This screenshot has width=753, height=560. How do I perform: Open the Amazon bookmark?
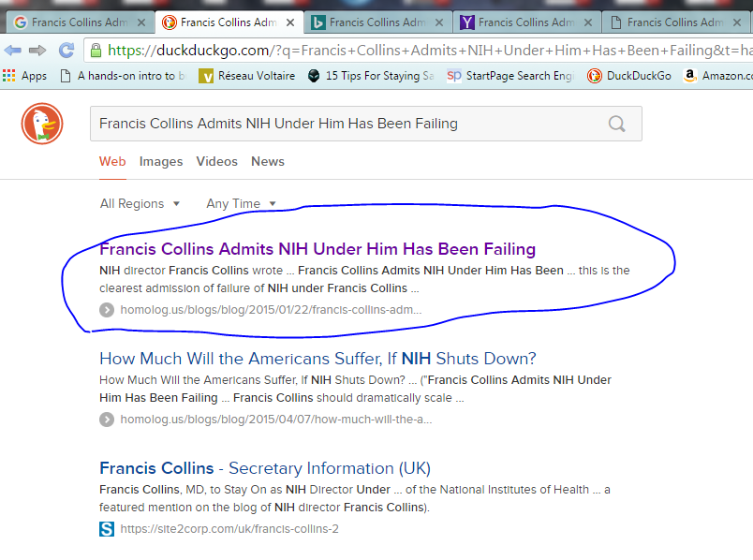[716, 76]
